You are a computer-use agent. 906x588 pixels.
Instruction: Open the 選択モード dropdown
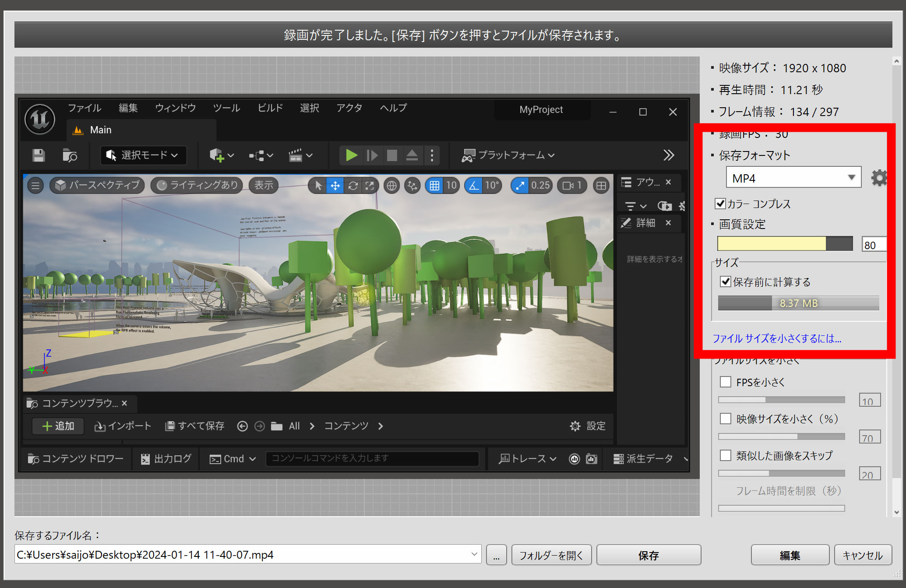144,155
